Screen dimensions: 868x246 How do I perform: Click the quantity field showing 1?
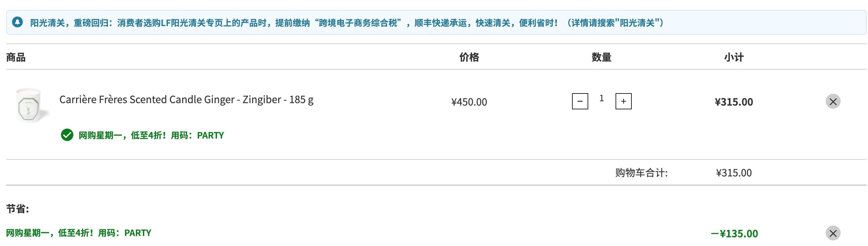(x=602, y=98)
